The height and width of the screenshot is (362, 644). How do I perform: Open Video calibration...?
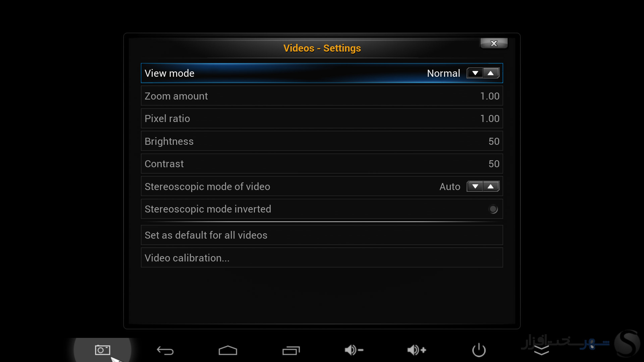[322, 258]
